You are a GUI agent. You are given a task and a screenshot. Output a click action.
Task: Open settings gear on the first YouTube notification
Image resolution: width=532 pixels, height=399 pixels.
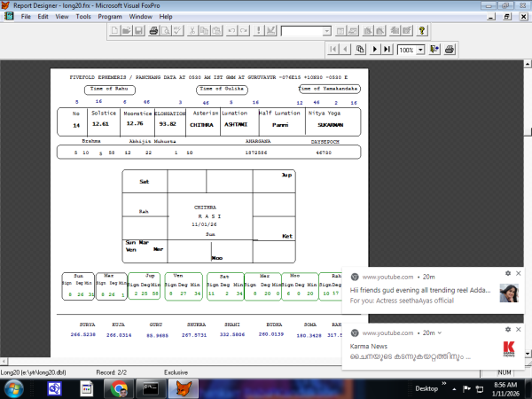pyautogui.click(x=507, y=274)
